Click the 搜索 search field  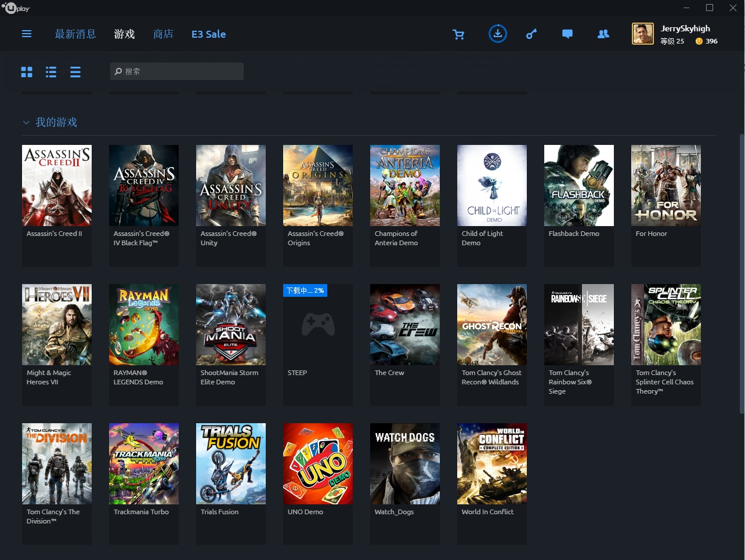coord(177,71)
